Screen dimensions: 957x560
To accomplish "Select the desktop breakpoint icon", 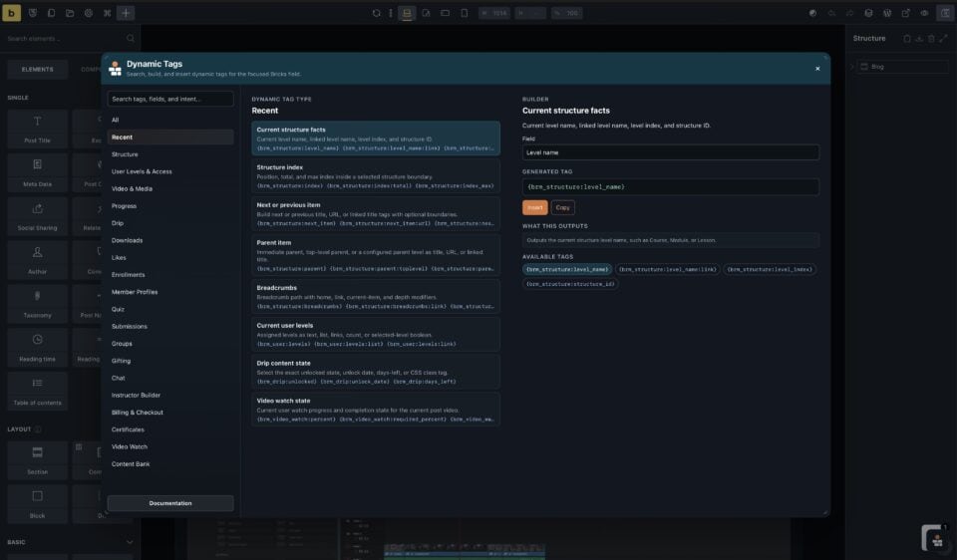I will (407, 13).
